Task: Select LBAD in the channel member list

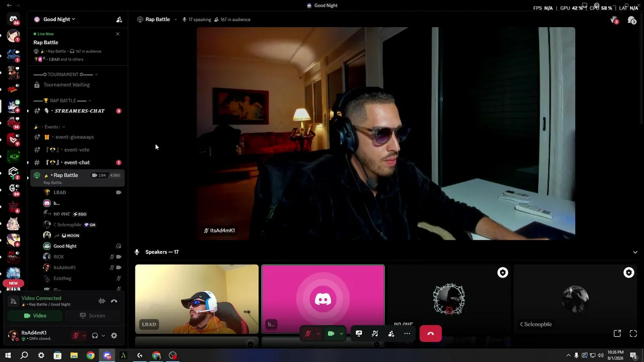Action: [x=83, y=193]
